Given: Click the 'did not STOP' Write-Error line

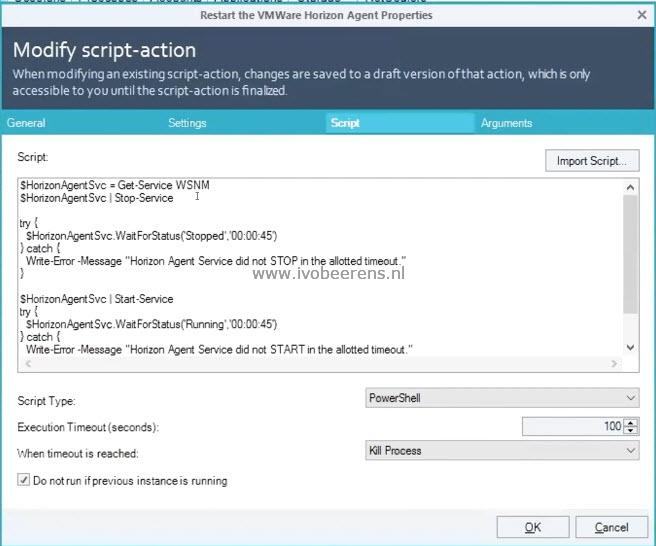Looking at the screenshot, I should coord(216,261).
